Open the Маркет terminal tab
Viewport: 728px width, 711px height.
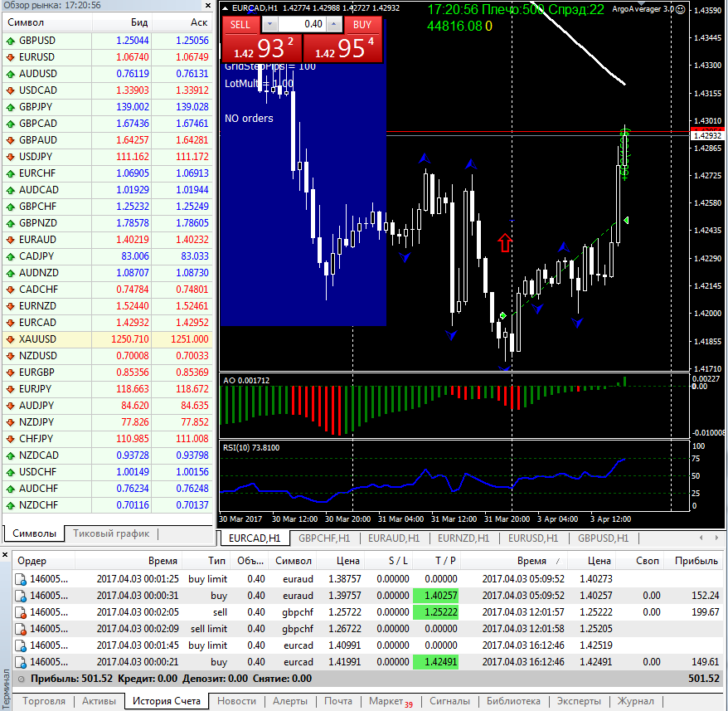click(x=389, y=701)
